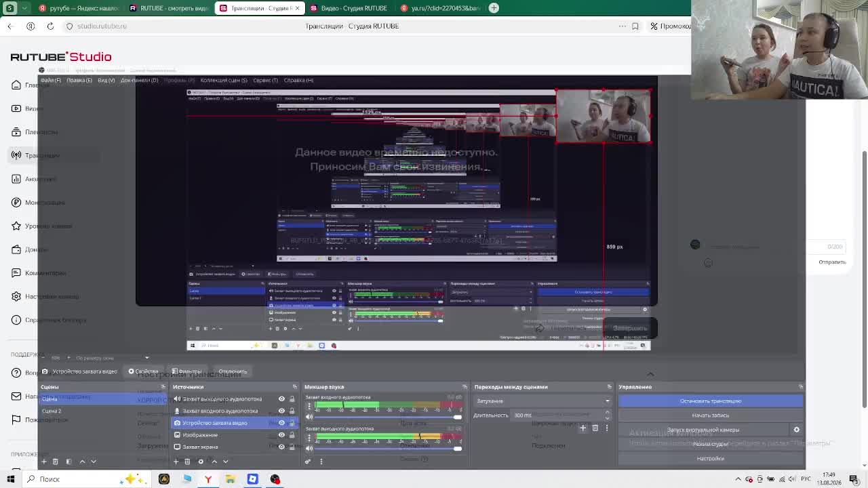The height and width of the screenshot is (488, 868).
Task: Pop out the Источники dock panel
Action: pyautogui.click(x=294, y=387)
